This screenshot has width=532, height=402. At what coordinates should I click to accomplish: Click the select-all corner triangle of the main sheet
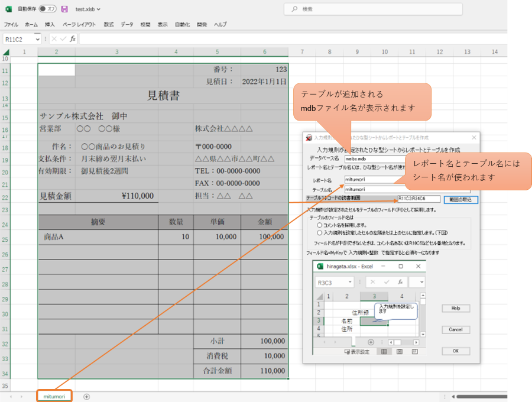click(6, 52)
